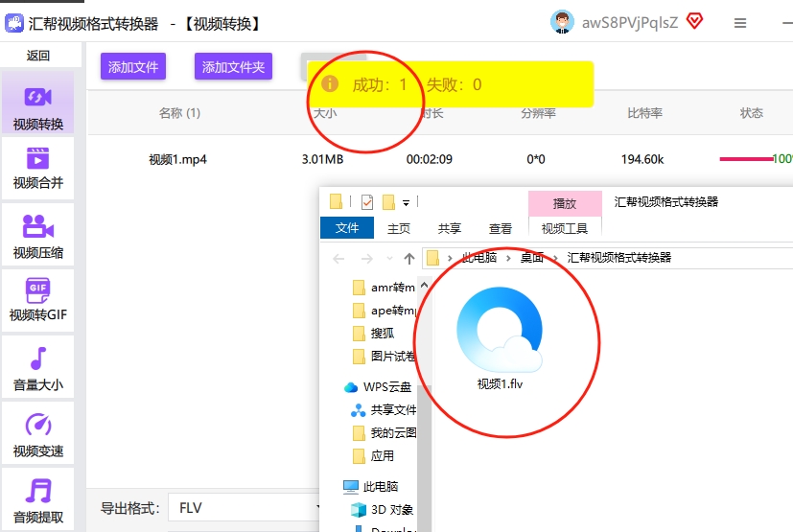Click the 比特率 column header

(x=644, y=113)
